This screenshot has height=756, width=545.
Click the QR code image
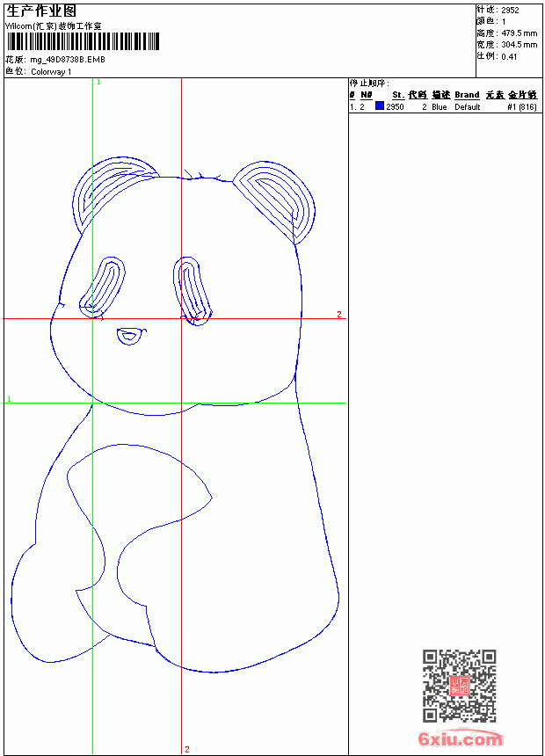pos(460,686)
